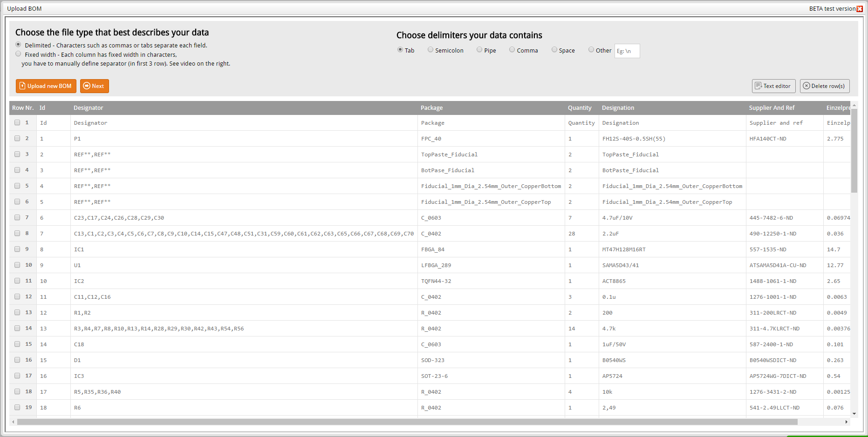Viewport: 868px width, 437px height.
Task: Click the cell 'MT47H128M16RT'
Action: tap(672, 249)
